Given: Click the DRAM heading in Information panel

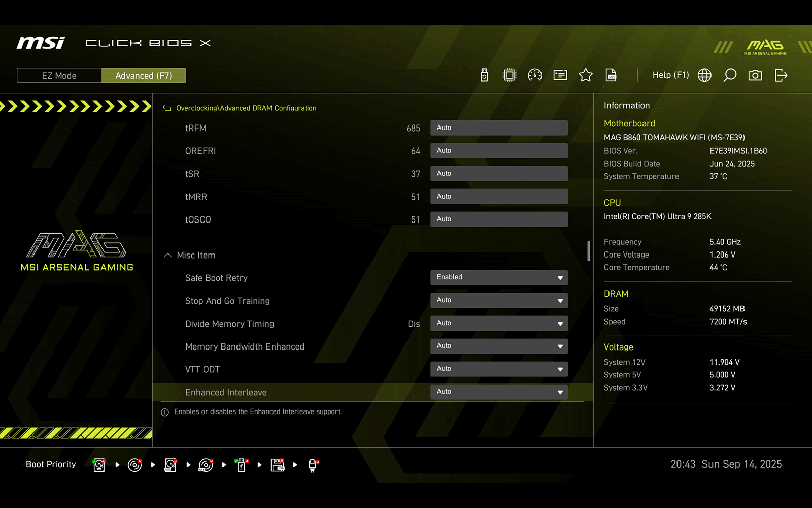Looking at the screenshot, I should point(616,294).
